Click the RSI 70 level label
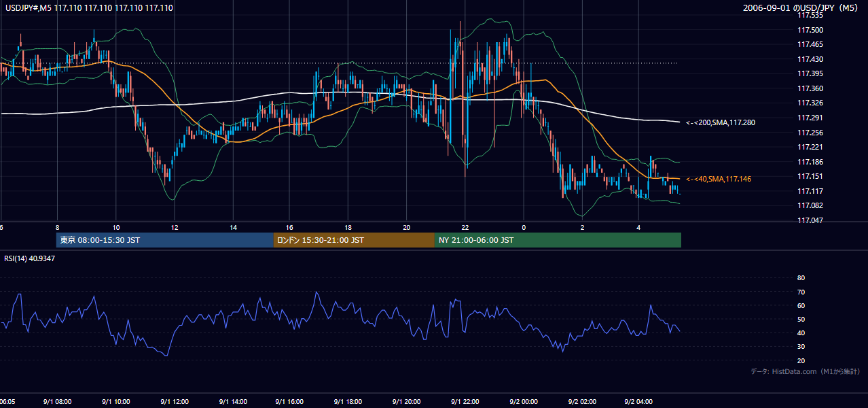The width and height of the screenshot is (868, 408). pyautogui.click(x=801, y=292)
